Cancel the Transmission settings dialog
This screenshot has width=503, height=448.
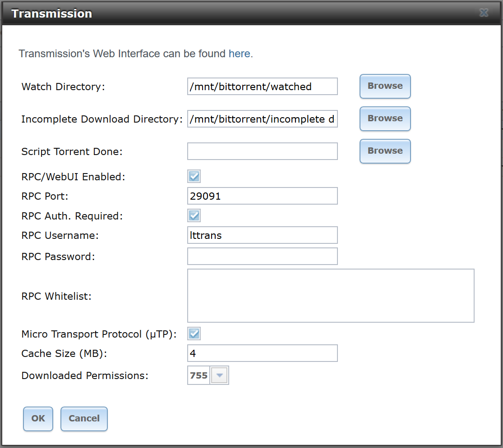click(x=84, y=419)
